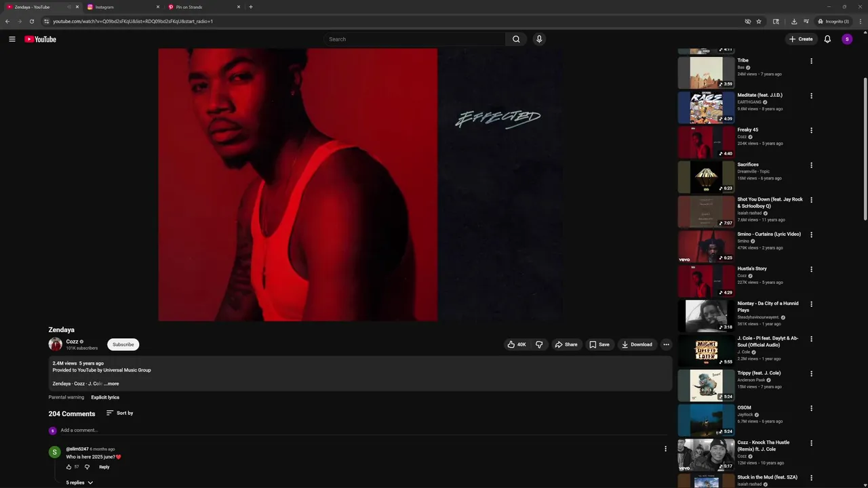Open options menu for OSOM

tap(811, 408)
